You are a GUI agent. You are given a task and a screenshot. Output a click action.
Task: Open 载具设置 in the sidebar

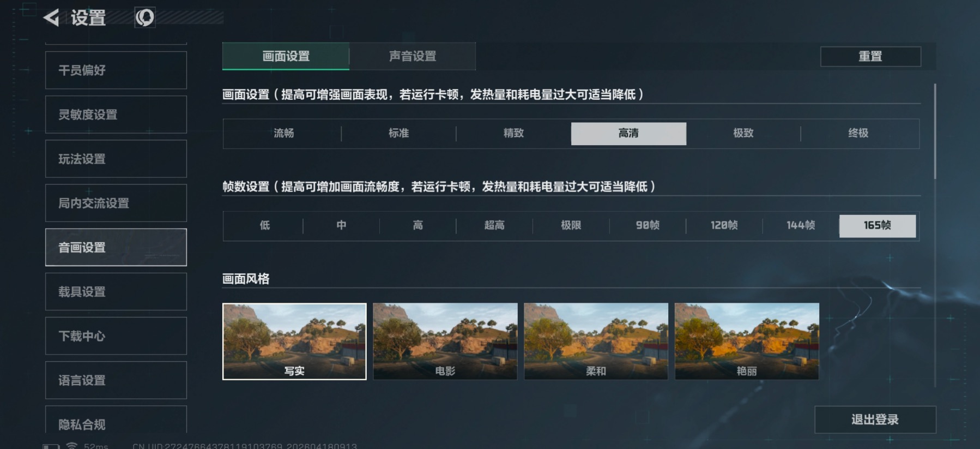(116, 292)
